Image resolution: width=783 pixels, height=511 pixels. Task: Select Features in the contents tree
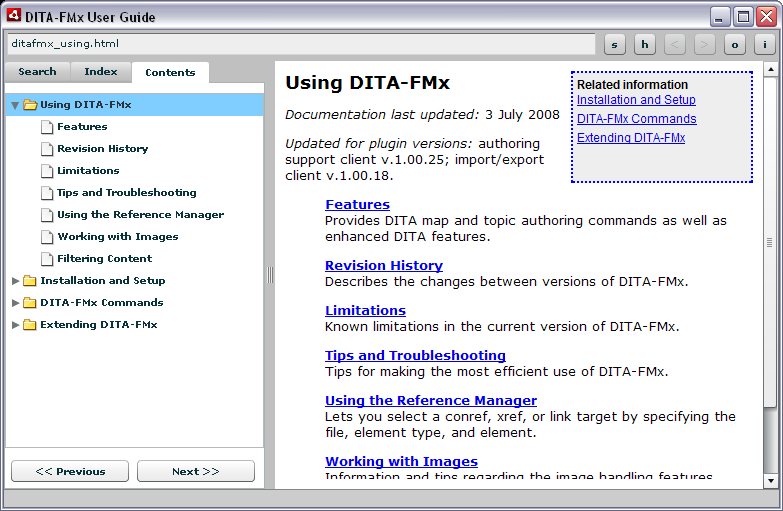point(82,127)
